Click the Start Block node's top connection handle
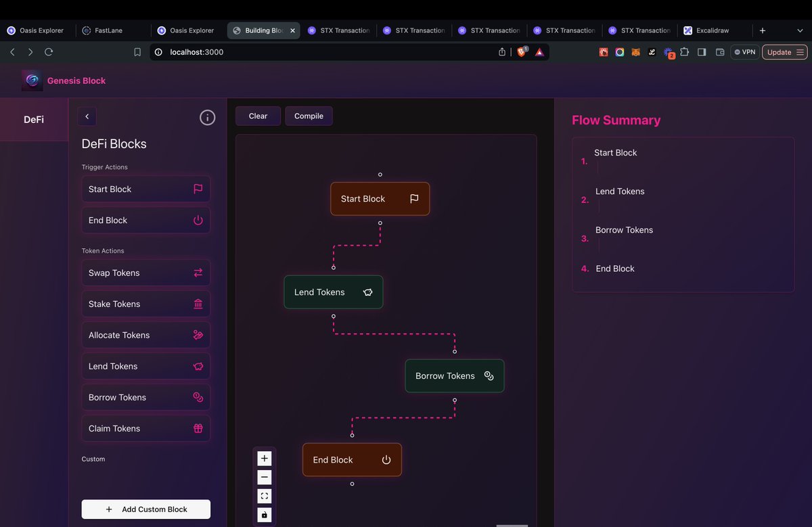The width and height of the screenshot is (812, 527). [x=380, y=175]
